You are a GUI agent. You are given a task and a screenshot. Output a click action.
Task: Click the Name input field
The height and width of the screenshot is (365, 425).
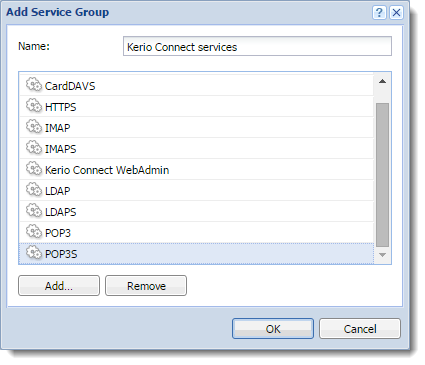257,46
